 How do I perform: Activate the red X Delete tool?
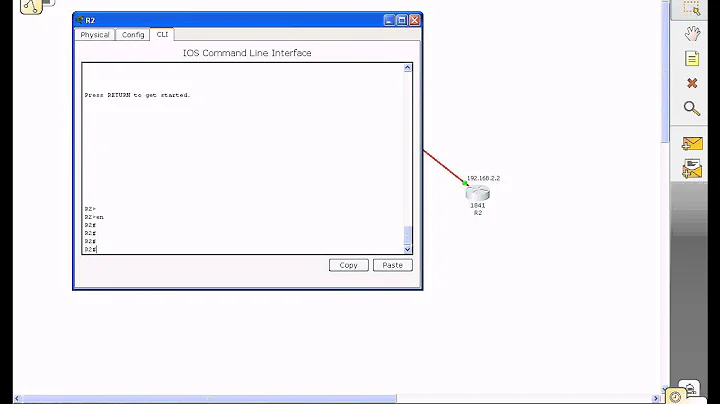(x=692, y=83)
